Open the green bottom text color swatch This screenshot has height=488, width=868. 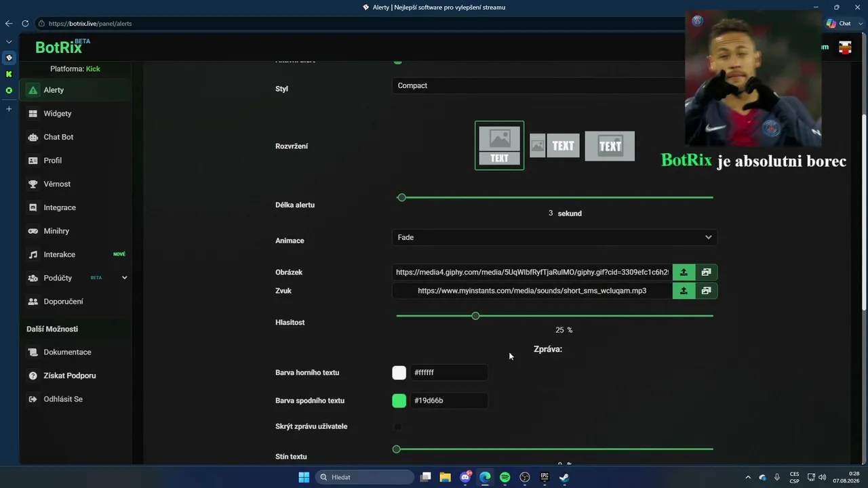[x=399, y=401]
